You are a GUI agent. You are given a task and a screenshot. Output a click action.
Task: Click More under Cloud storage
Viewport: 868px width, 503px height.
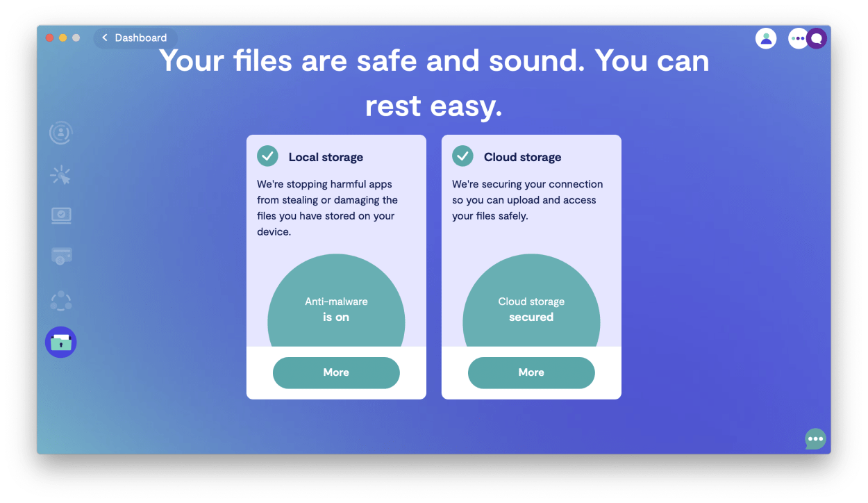click(x=531, y=372)
